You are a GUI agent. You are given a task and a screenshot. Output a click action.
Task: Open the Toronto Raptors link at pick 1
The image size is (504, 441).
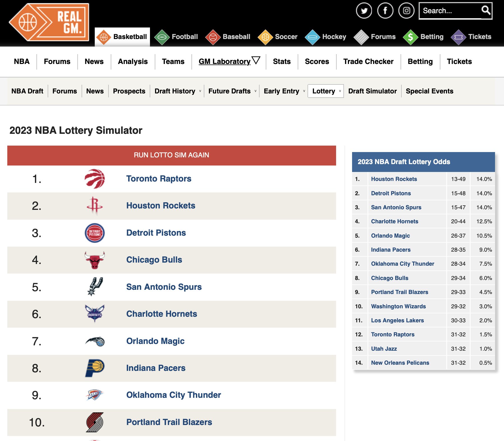pos(159,179)
